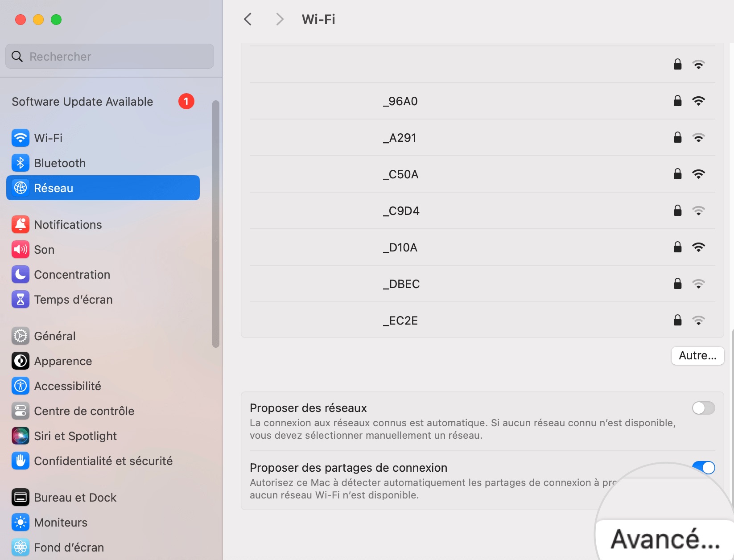Click the Autre... button
Screen dimensions: 734x560
tap(697, 355)
